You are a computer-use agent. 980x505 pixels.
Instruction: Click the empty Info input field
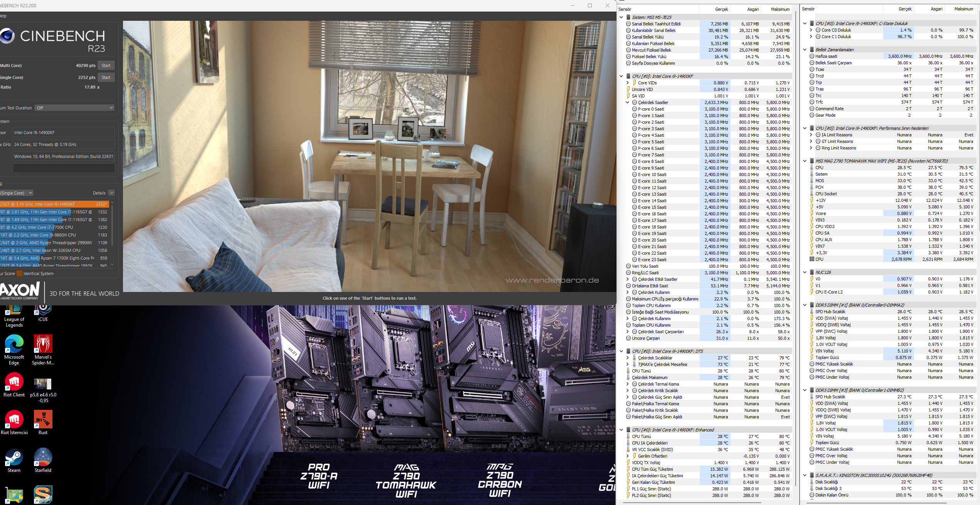64,168
